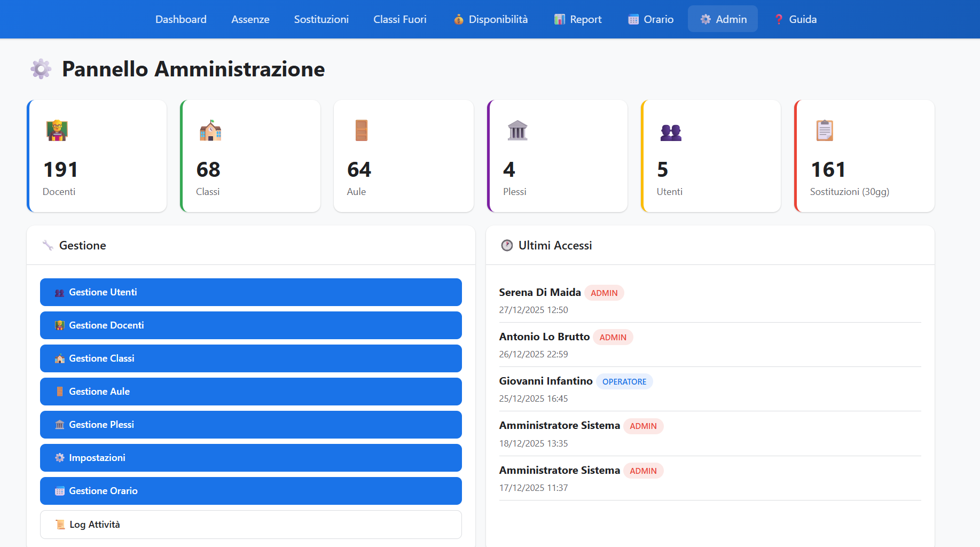Screen dimensions: 980x547
Task: Click the building icon on Plessi card
Action: tap(517, 130)
